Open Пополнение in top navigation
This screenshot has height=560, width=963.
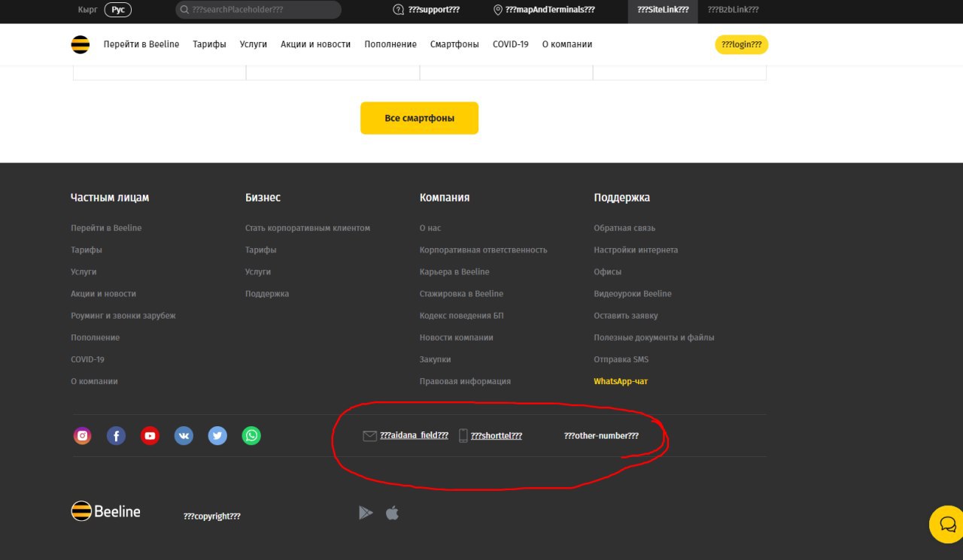pos(390,44)
